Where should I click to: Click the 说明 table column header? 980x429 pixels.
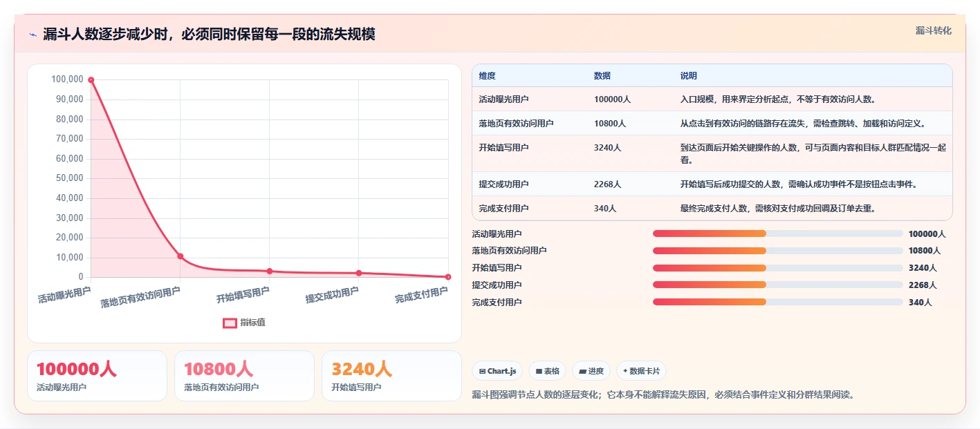tap(689, 76)
